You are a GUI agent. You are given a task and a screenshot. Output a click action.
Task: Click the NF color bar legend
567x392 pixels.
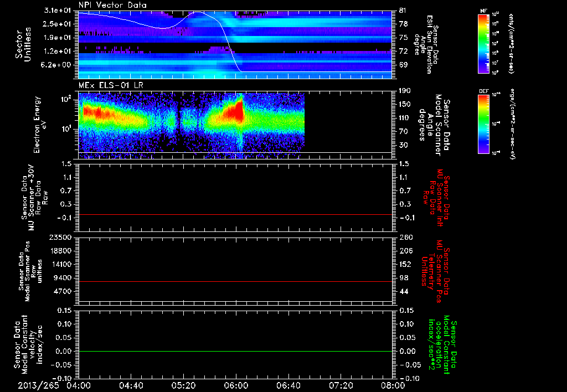tap(483, 44)
